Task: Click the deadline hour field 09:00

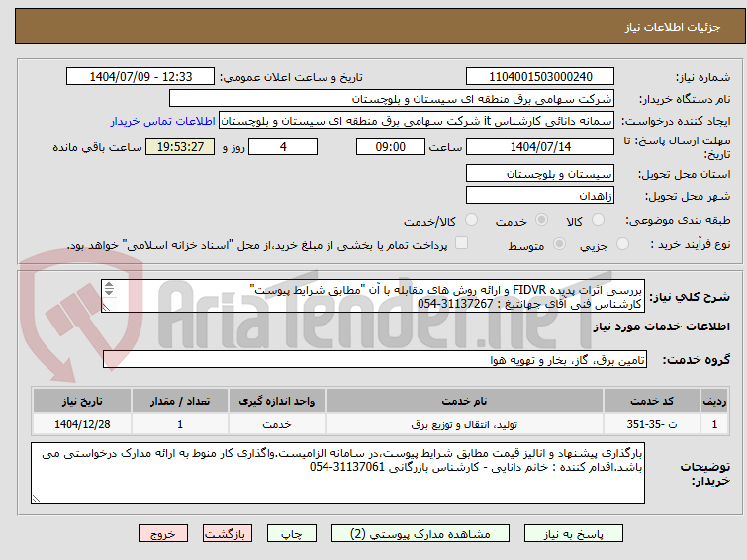Action: click(x=391, y=146)
